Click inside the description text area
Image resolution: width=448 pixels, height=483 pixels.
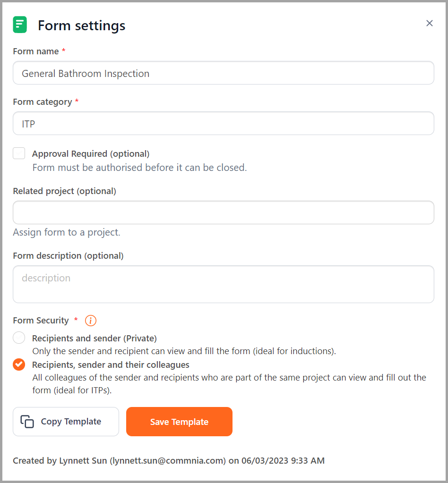coord(224,283)
